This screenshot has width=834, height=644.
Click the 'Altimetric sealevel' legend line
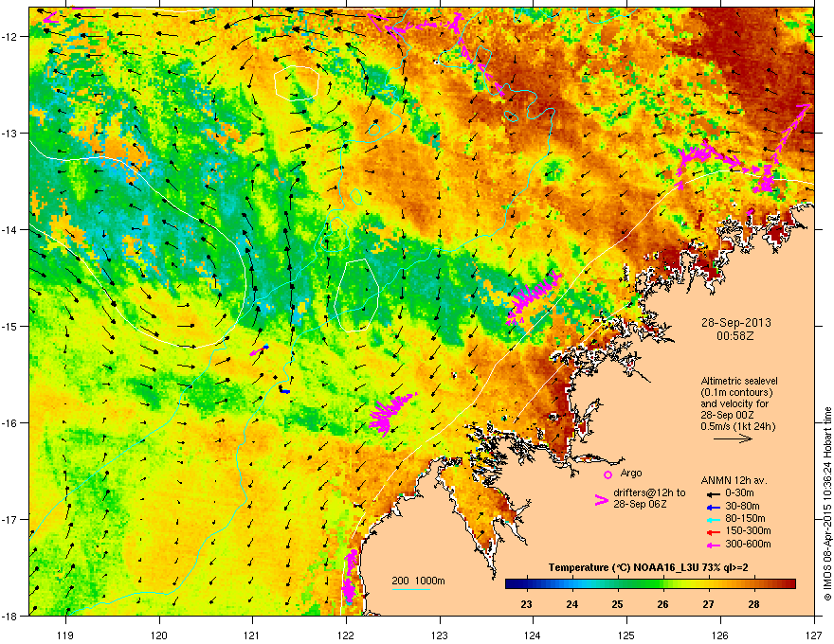coord(739,381)
